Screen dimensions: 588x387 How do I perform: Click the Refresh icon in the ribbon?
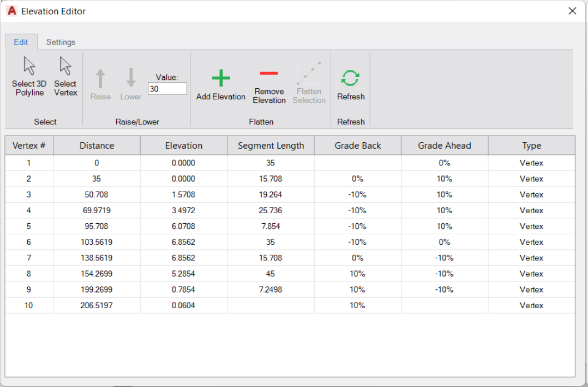click(350, 77)
